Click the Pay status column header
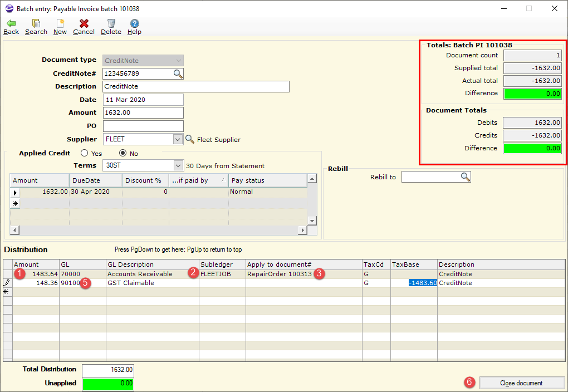Image resolution: width=568 pixels, height=392 pixels. click(268, 180)
